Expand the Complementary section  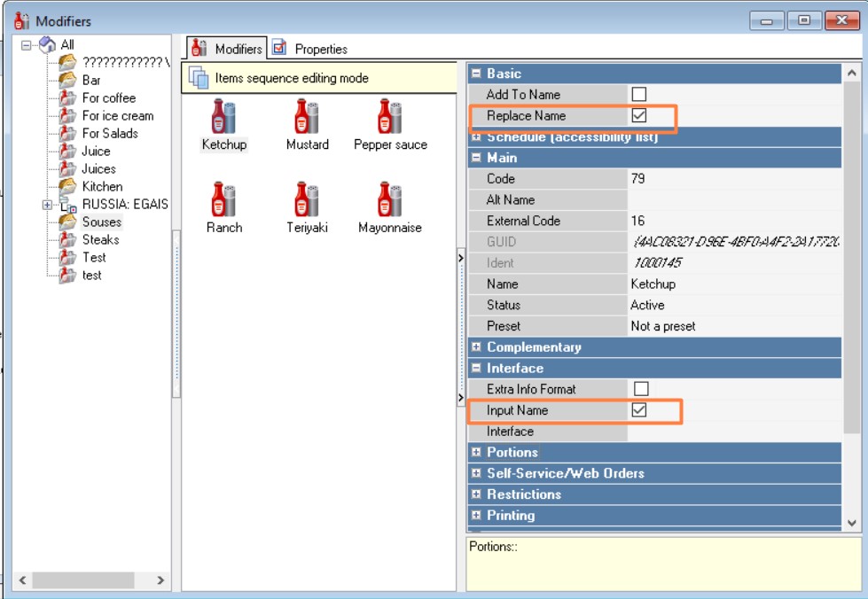(476, 346)
